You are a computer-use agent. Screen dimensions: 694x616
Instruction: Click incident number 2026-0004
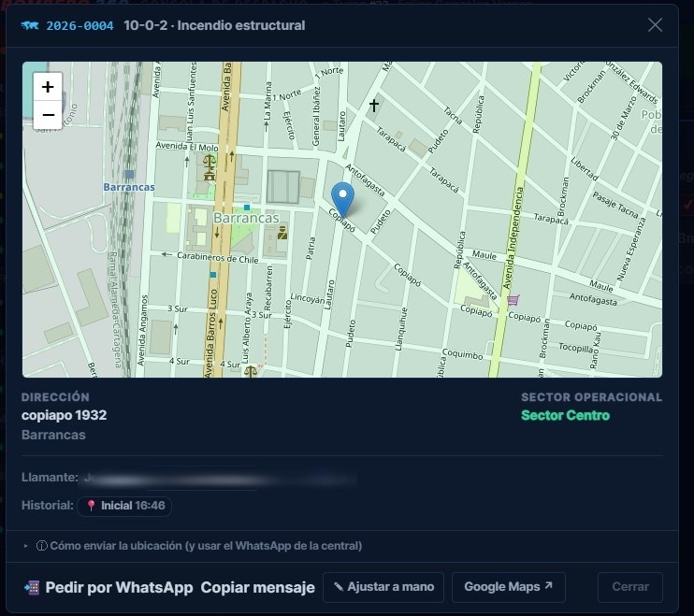click(80, 26)
